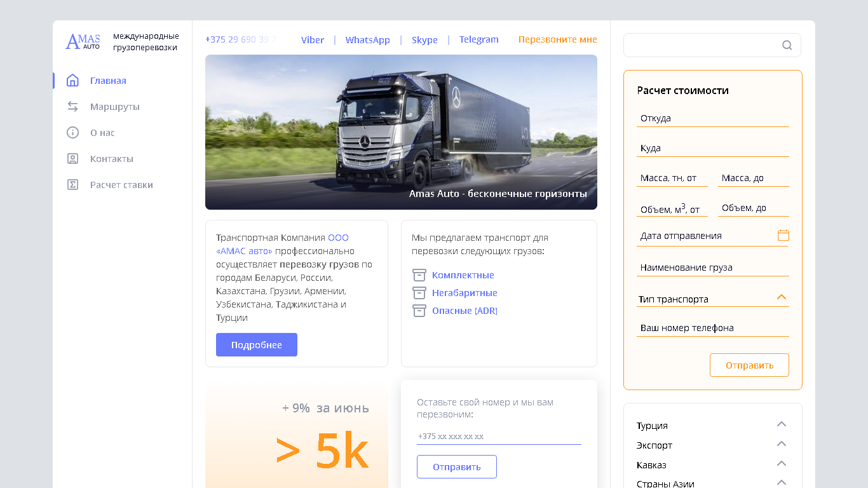Click the info icon beside О нас

72,133
